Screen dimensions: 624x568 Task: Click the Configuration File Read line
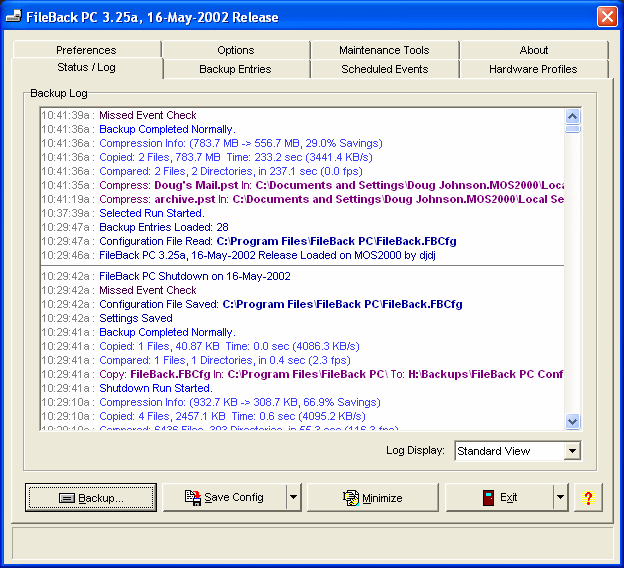pos(249,241)
